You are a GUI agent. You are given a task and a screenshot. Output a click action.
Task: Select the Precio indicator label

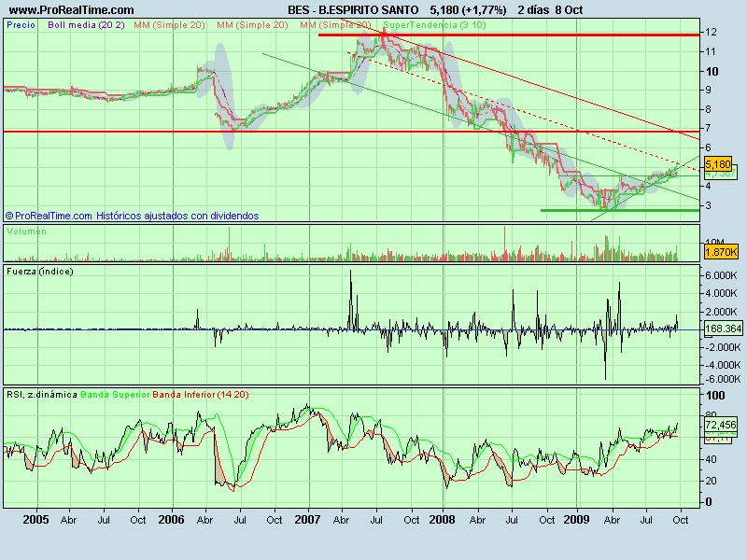[21, 25]
